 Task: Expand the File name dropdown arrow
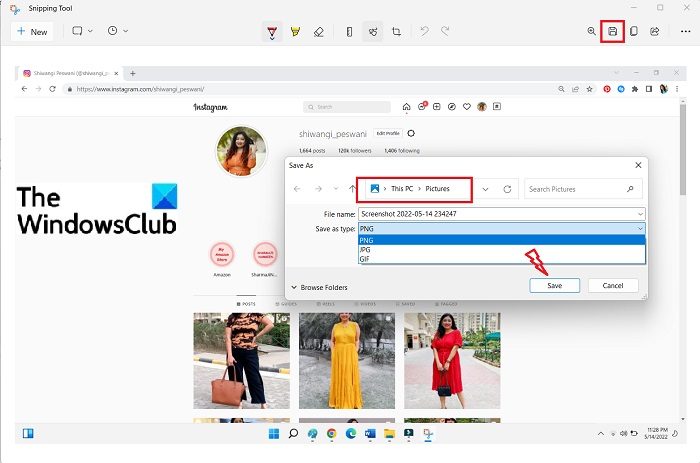click(x=640, y=214)
